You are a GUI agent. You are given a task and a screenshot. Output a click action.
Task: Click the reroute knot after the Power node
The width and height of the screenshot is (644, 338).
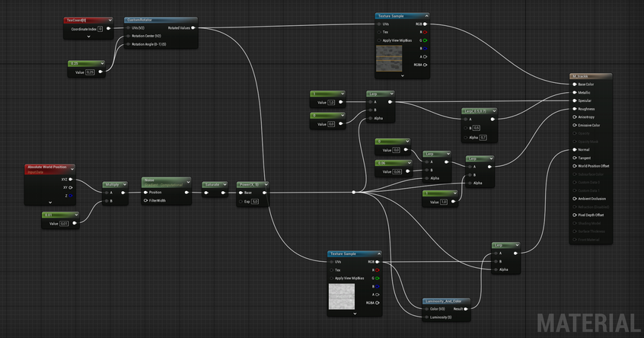tap(353, 193)
